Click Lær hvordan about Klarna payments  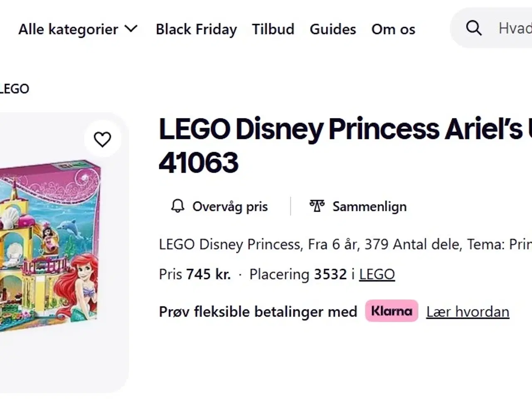pyautogui.click(x=467, y=311)
